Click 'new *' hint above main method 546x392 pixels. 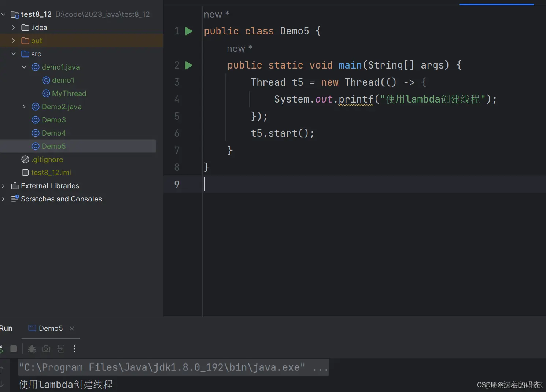pos(240,48)
